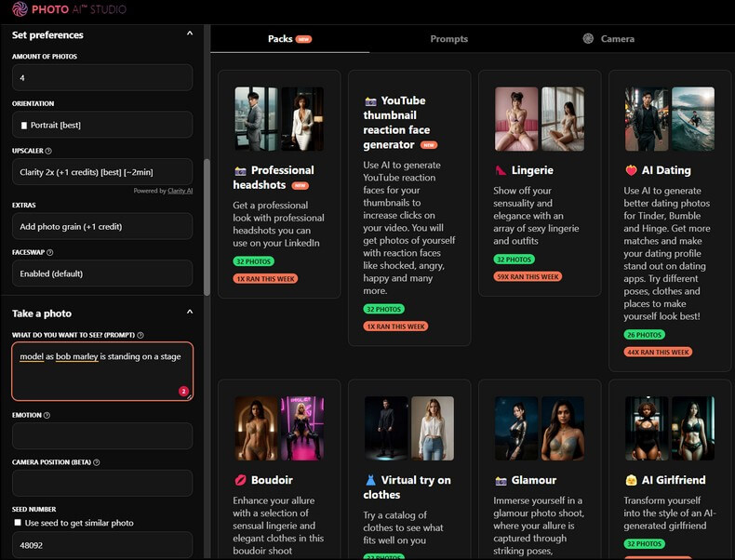Viewport: 735px width, 560px height.
Task: Click the Photo AI Studio swirl logo
Action: click(x=20, y=9)
